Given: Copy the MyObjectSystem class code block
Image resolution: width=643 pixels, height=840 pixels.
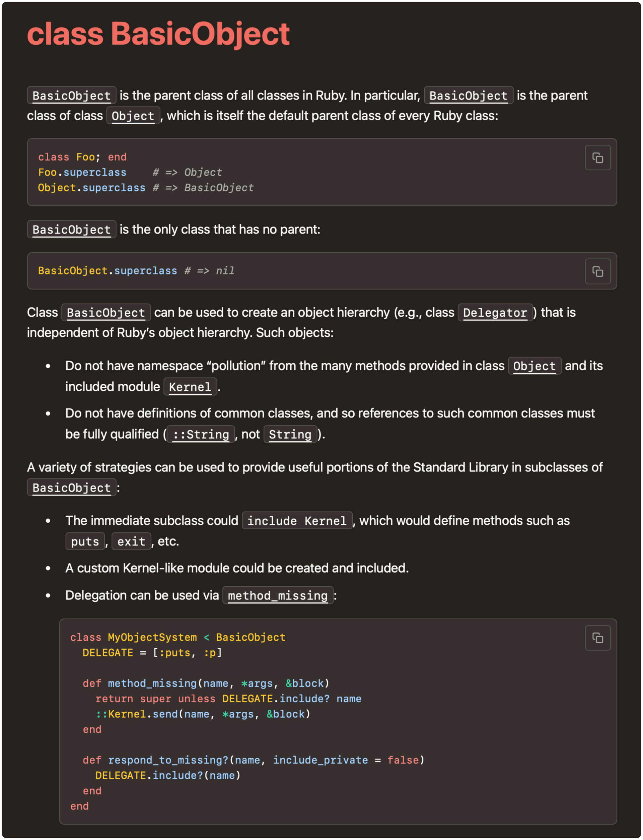Looking at the screenshot, I should [x=597, y=638].
